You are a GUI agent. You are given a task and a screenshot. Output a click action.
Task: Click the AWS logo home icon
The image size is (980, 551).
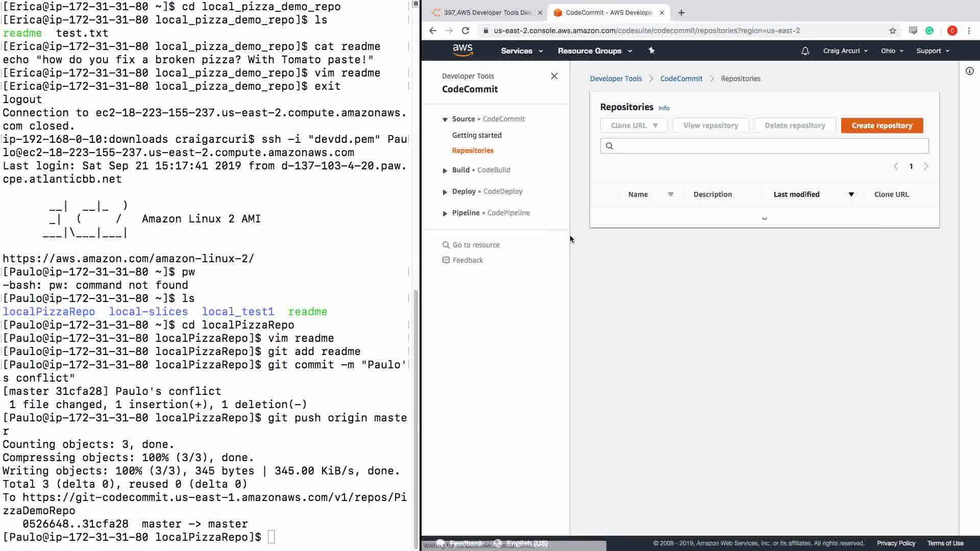pos(462,50)
